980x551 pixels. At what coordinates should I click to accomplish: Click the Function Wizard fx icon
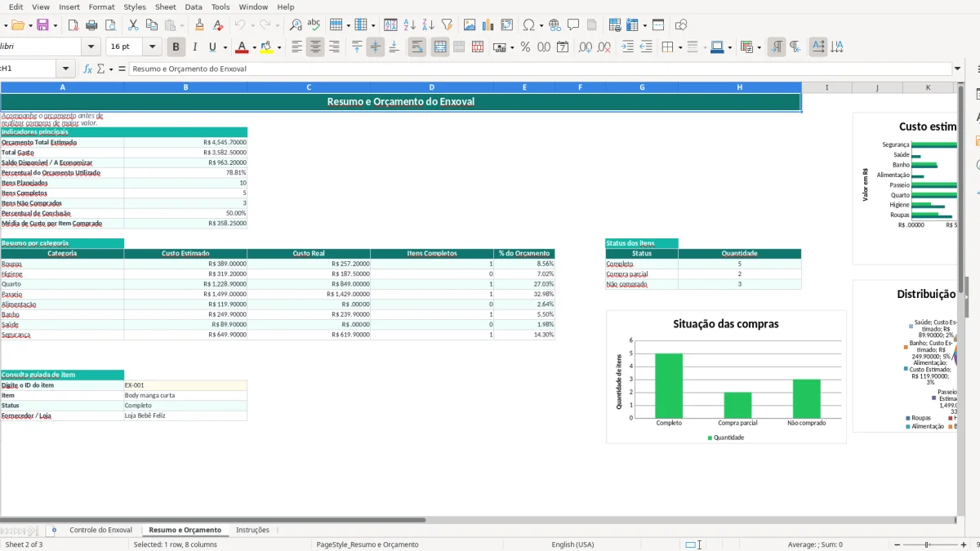(x=88, y=69)
